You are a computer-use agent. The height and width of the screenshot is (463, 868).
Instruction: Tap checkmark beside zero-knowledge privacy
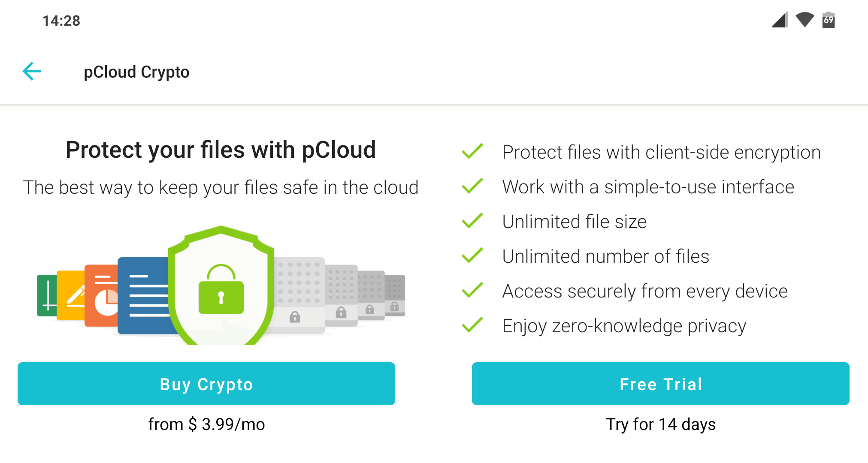pyautogui.click(x=472, y=325)
